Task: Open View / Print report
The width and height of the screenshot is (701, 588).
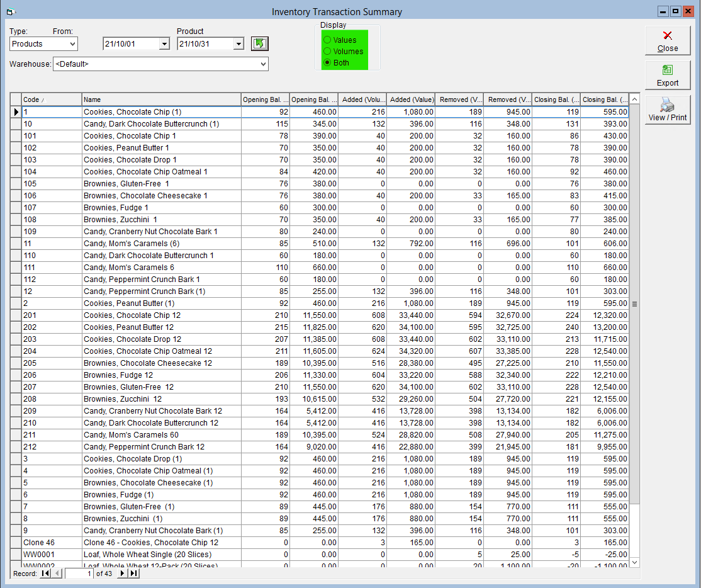Action: pos(668,110)
